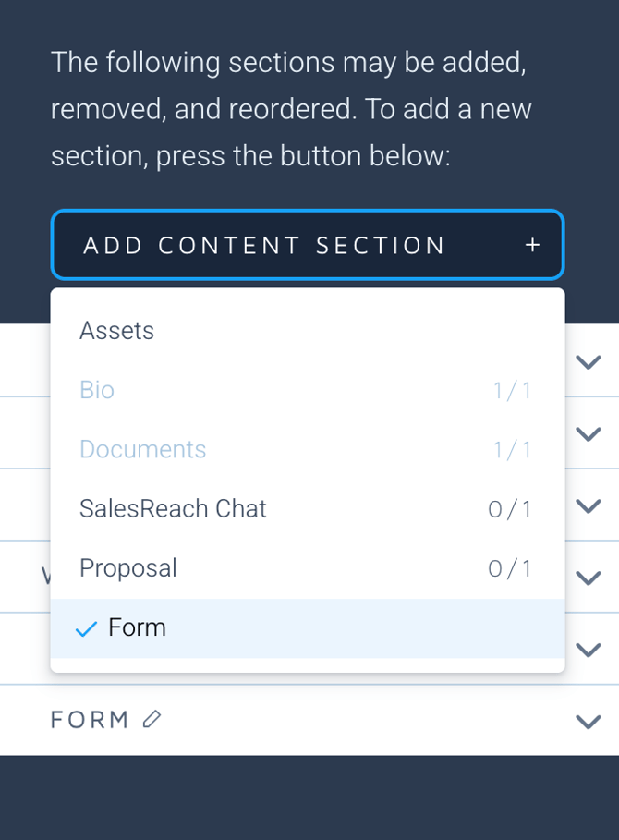Click the blue checkmark next to Form
The height and width of the screenshot is (840, 619).
click(x=86, y=628)
